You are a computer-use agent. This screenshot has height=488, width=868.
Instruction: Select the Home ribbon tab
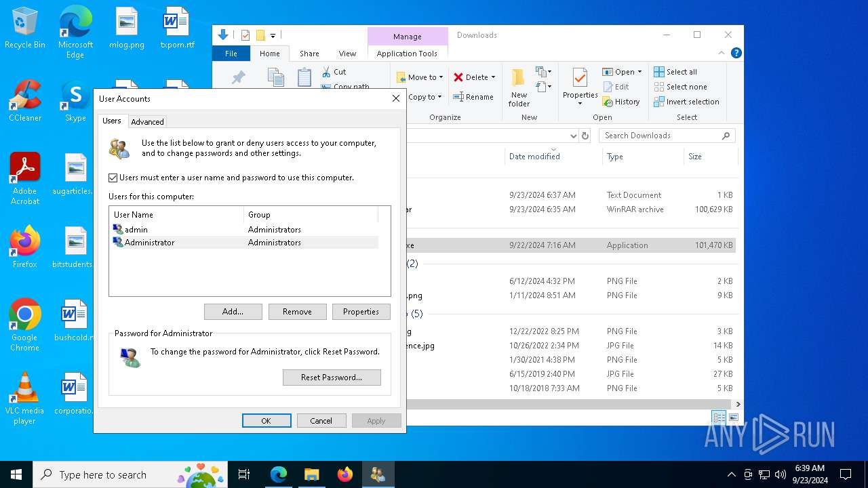coord(269,54)
